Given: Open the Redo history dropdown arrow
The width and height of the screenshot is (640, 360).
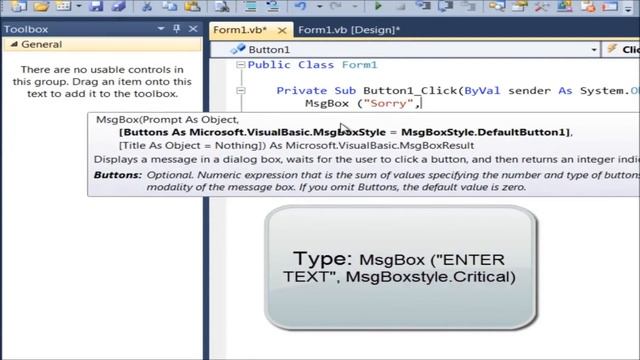Looking at the screenshot, I should pos(354,6).
